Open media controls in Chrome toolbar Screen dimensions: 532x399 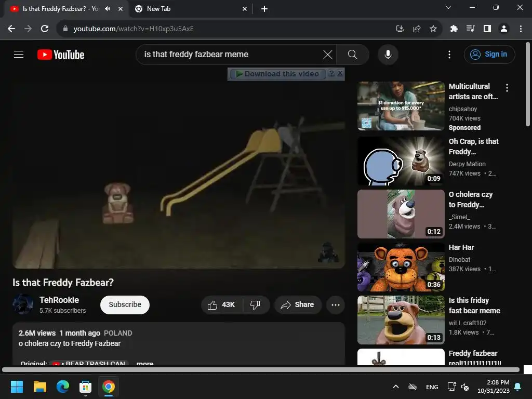coord(470,29)
